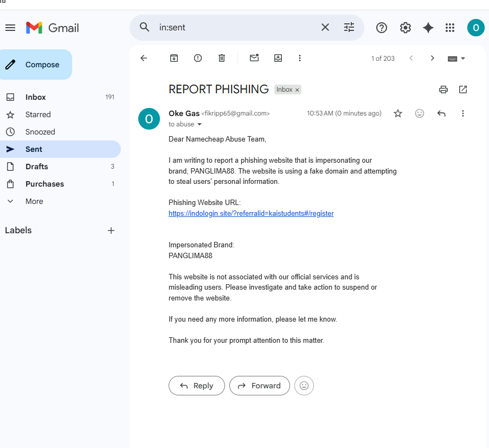Viewport: 489px width, 448px height.
Task: Add an emoji reaction beside the star
Action: [420, 113]
